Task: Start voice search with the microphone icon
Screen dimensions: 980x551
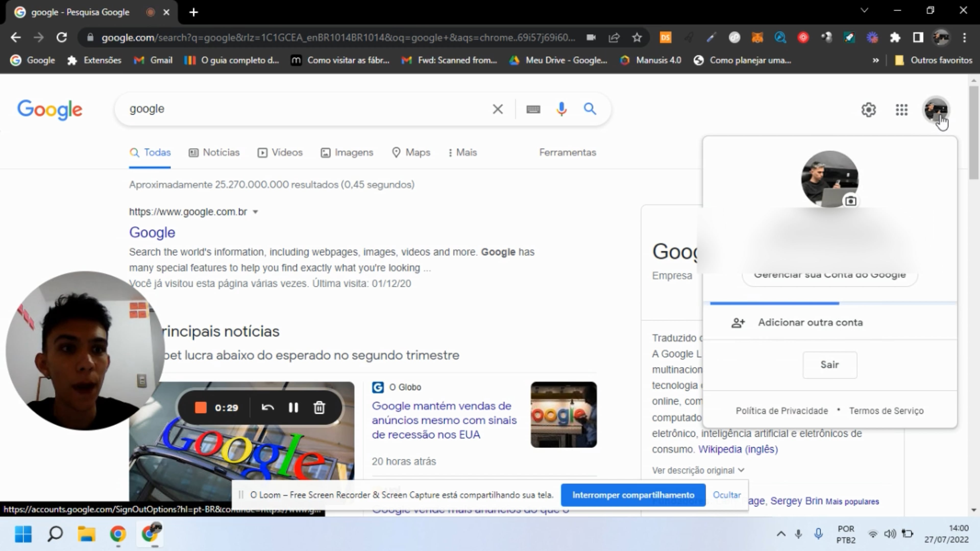Action: pyautogui.click(x=561, y=109)
